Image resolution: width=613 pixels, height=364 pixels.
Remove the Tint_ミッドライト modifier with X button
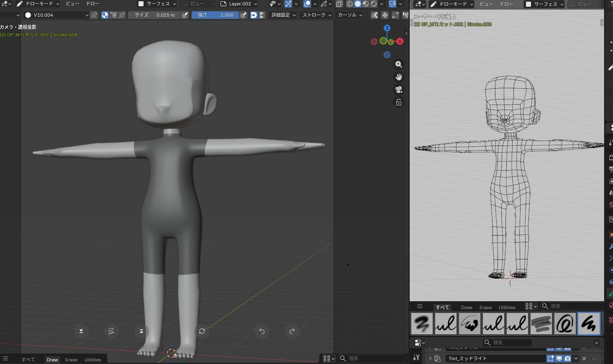click(584, 359)
